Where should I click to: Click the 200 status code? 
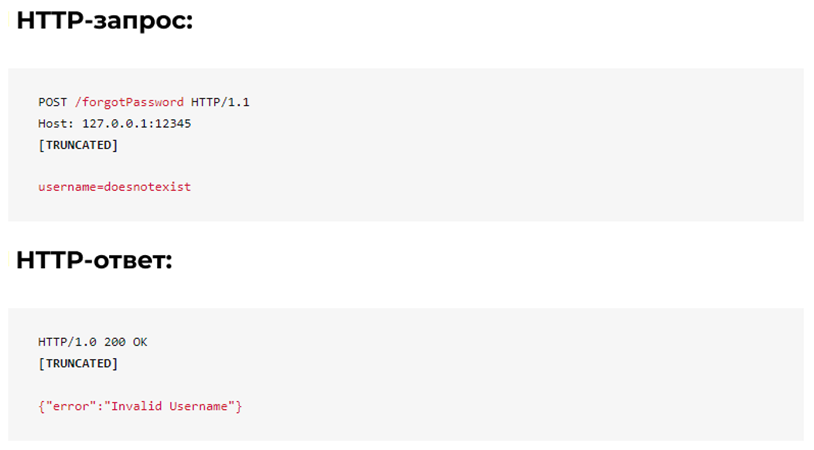click(115, 342)
